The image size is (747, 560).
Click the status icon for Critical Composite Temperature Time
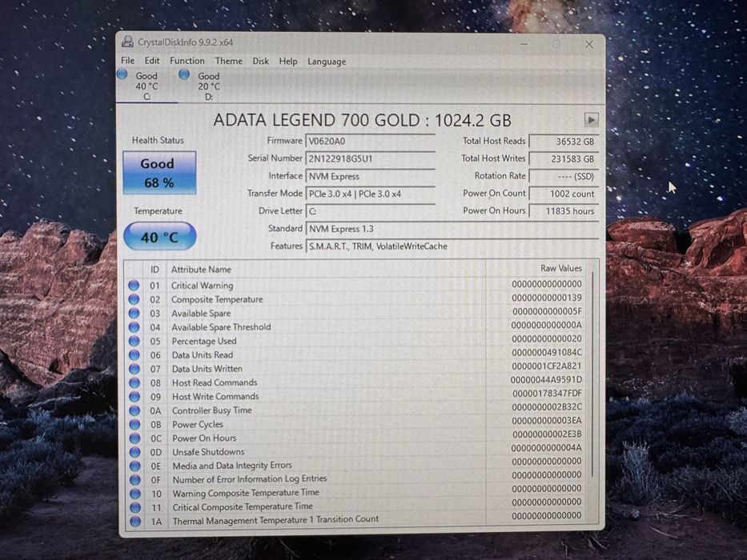pos(135,507)
